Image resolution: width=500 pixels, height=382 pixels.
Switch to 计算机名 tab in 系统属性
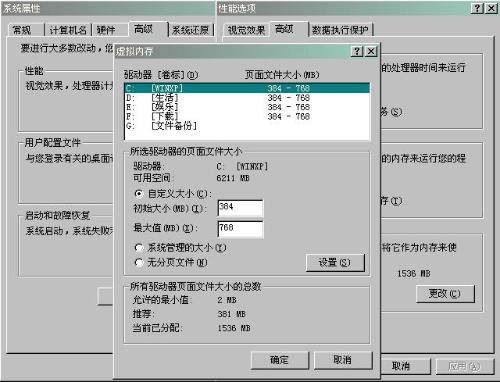tap(68, 30)
